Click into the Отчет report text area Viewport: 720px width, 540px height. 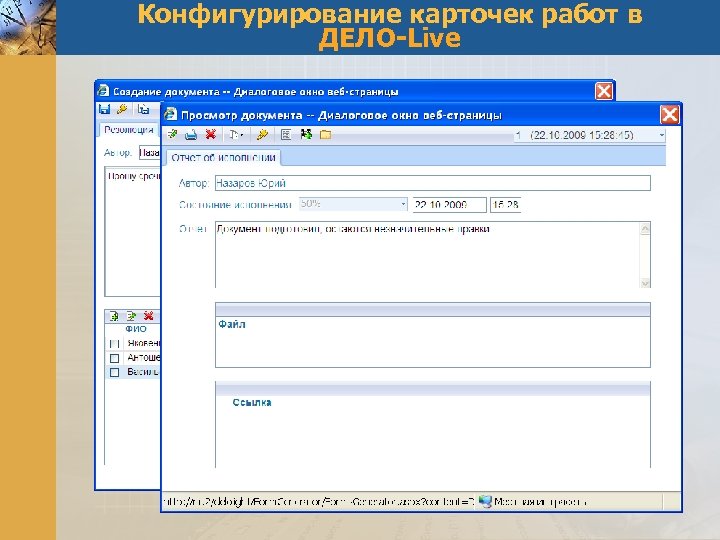[x=427, y=255]
